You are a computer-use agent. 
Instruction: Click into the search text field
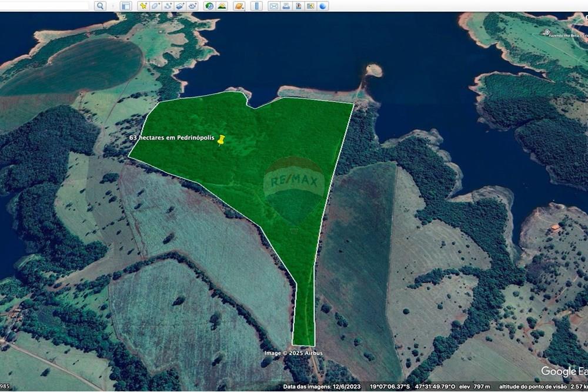coord(44,6)
